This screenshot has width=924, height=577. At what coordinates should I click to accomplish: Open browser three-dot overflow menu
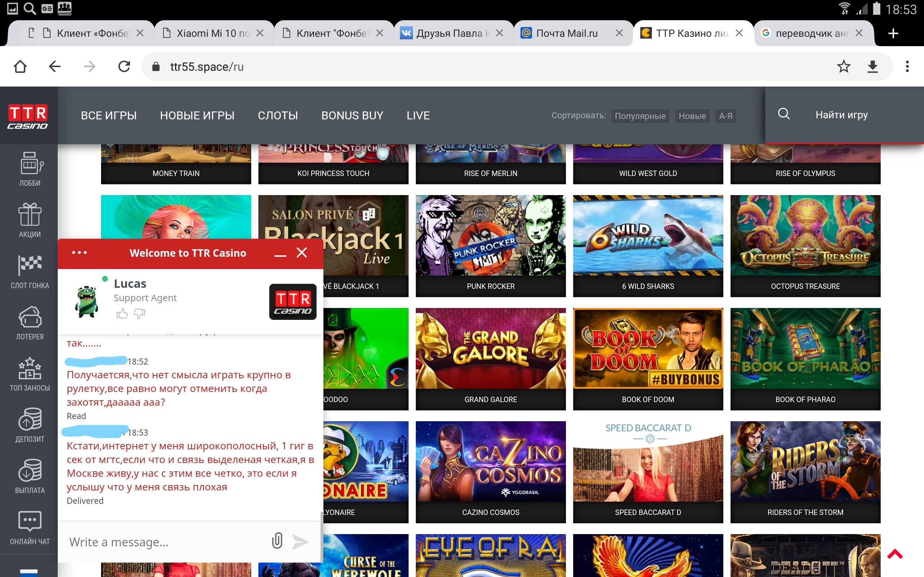click(x=907, y=67)
